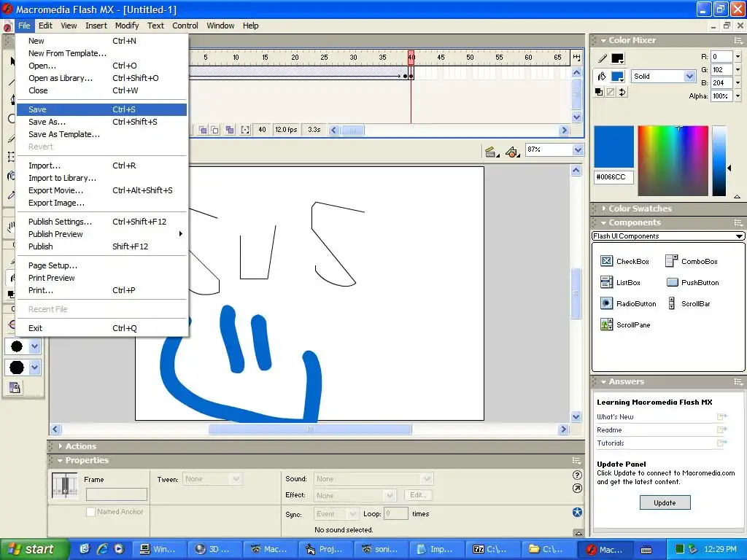Open the Tutorials link
This screenshot has height=560, width=747.
611,443
